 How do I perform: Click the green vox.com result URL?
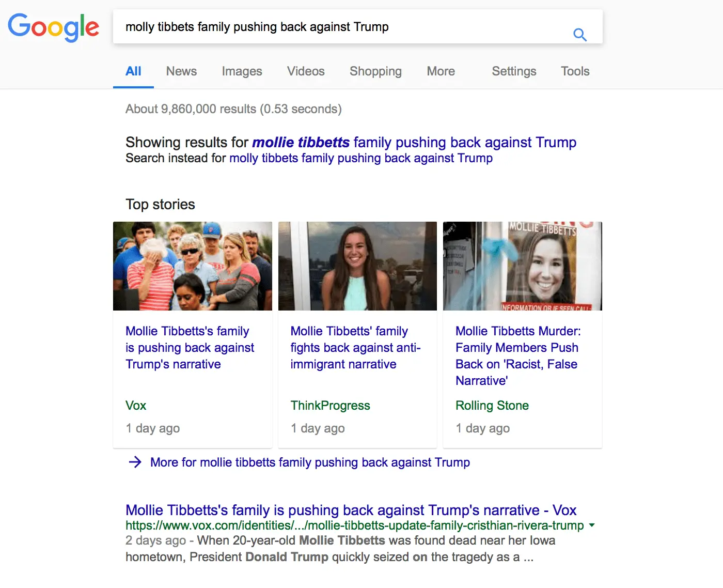355,525
